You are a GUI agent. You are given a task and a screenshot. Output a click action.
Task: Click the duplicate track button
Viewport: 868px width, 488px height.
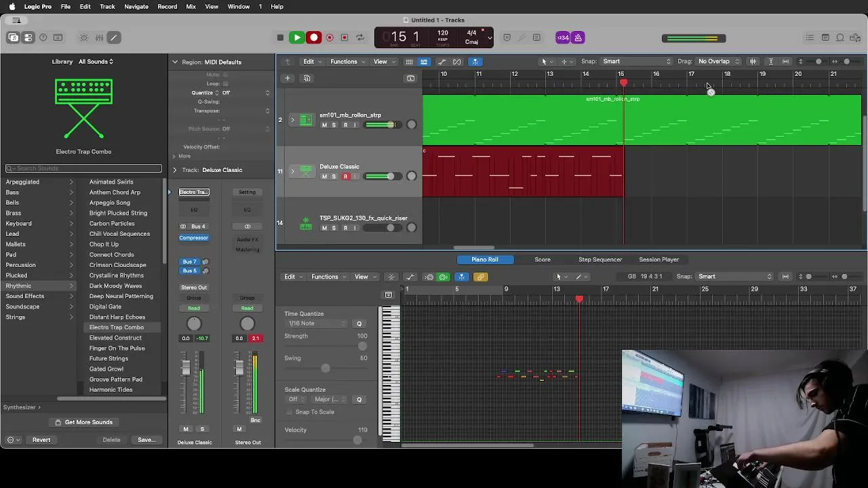coord(307,78)
